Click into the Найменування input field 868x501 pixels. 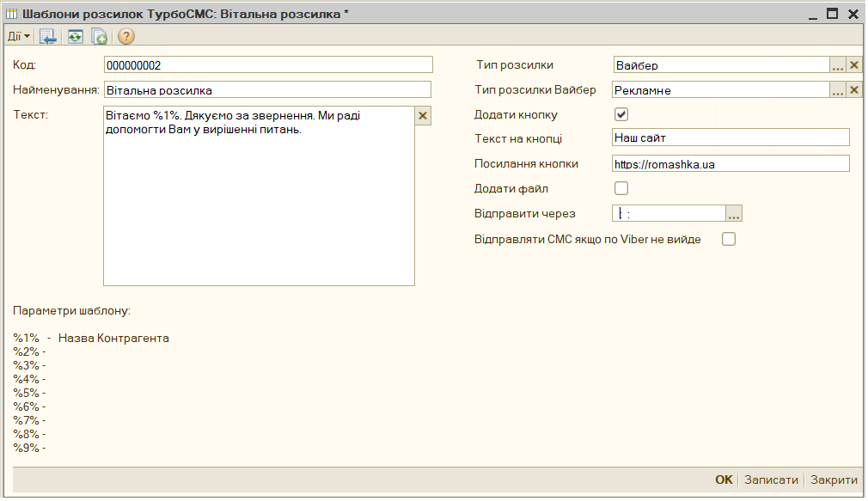tap(266, 90)
